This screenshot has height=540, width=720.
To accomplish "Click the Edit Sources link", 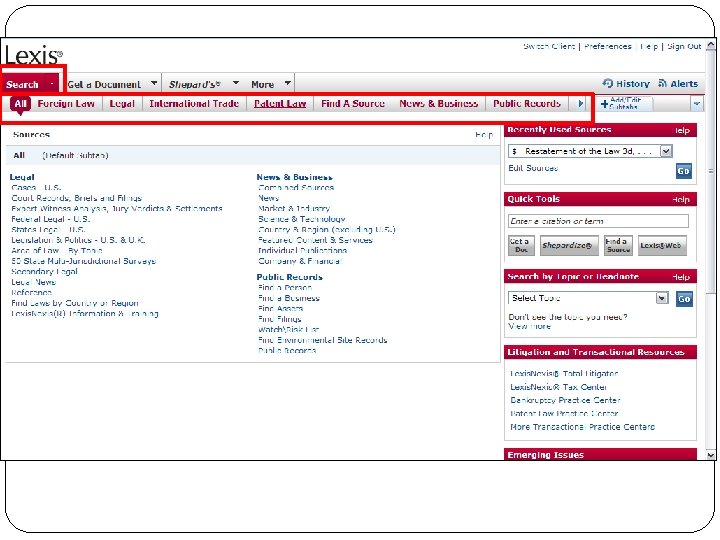I will click(x=533, y=168).
